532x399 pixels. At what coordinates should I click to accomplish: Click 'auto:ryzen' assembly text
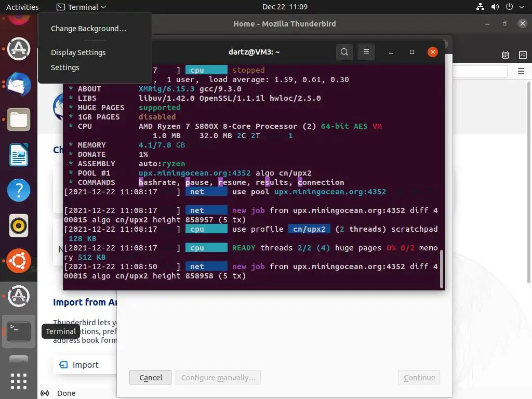coord(162,164)
